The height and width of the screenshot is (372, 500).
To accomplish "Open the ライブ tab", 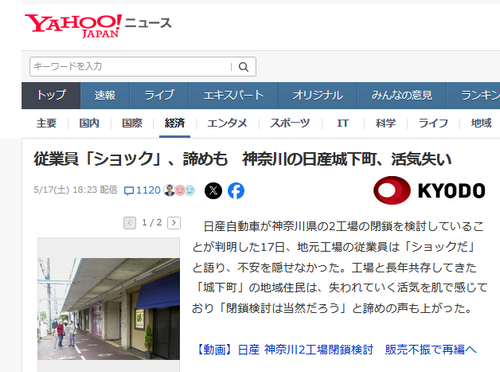I will [x=159, y=95].
